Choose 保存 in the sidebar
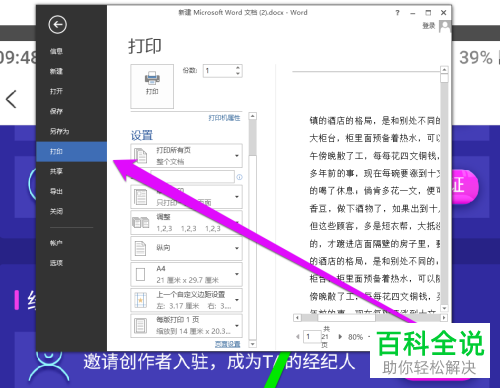The height and width of the screenshot is (388, 500). pyautogui.click(x=56, y=111)
